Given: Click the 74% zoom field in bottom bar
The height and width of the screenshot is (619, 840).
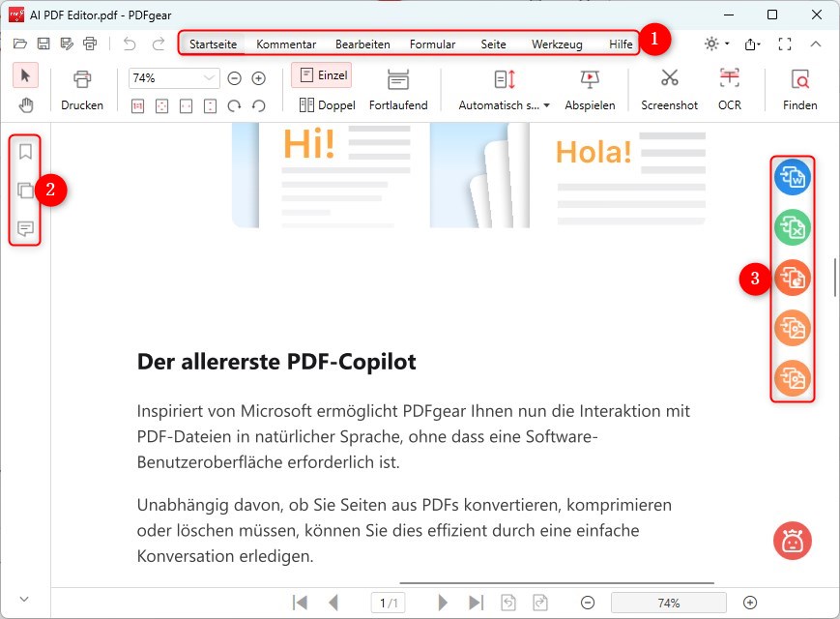Looking at the screenshot, I should [x=669, y=603].
